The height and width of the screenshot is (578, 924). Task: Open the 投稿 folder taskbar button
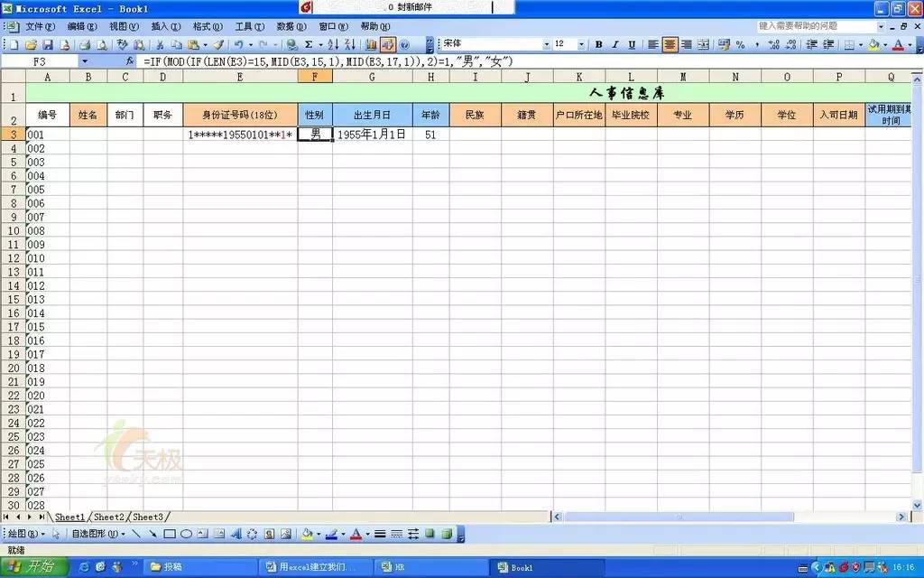point(201,567)
